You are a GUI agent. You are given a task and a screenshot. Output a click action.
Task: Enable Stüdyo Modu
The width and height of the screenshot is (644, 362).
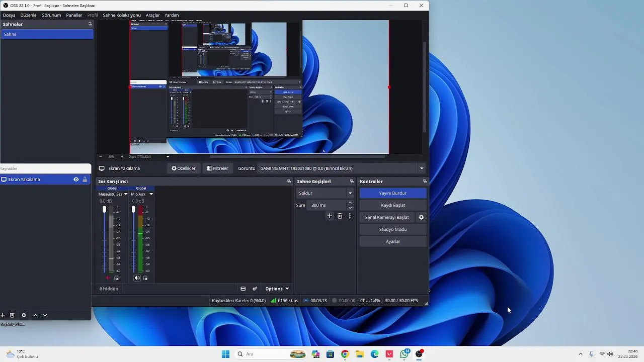click(393, 229)
